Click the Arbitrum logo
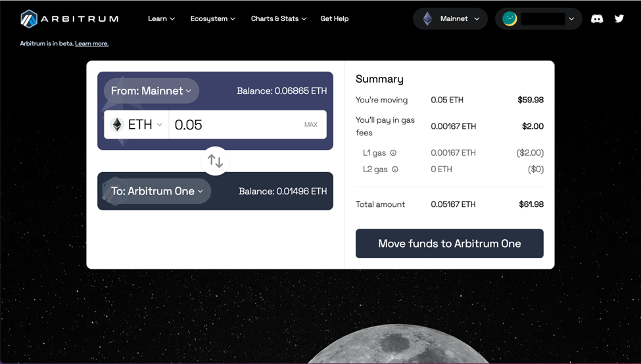This screenshot has width=641, height=364. point(70,19)
